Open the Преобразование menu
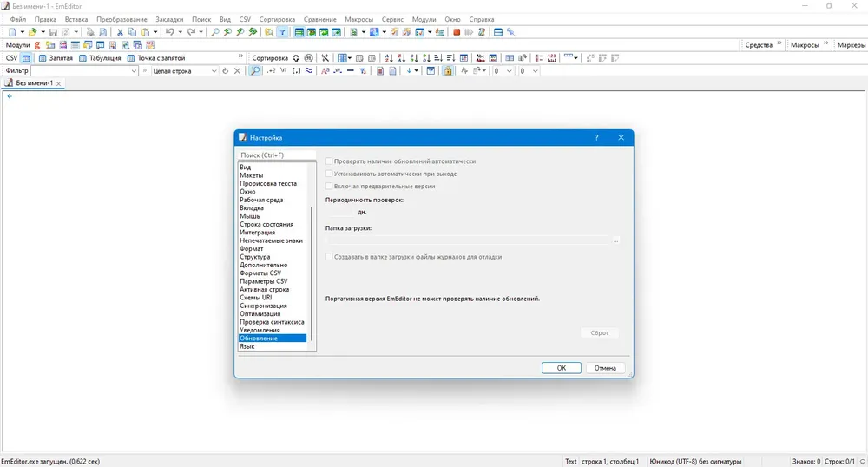The image size is (868, 467). click(x=122, y=19)
